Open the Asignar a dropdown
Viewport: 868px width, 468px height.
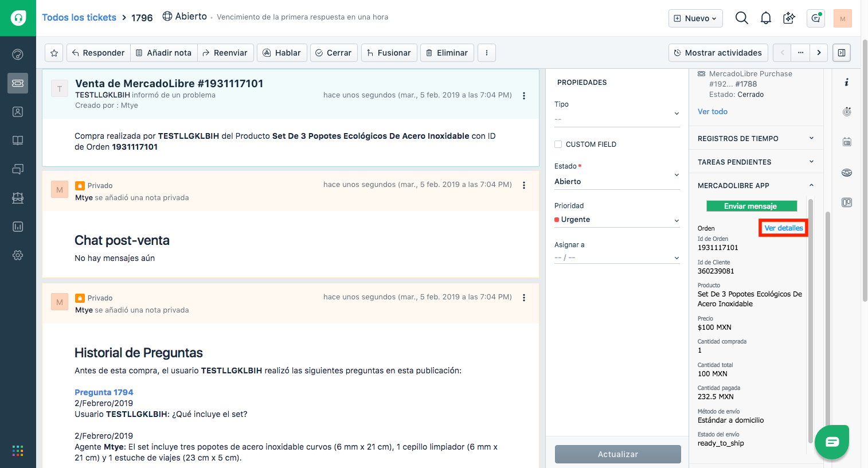[617, 258]
